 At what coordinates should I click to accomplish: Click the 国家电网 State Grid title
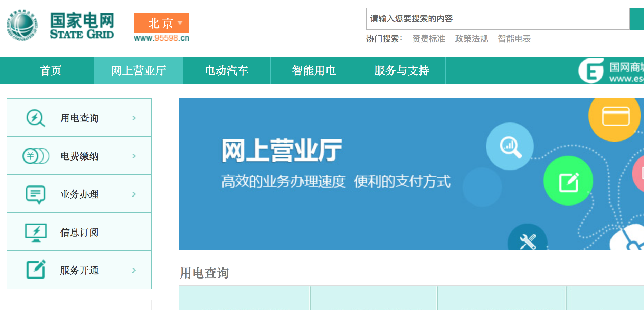click(x=82, y=26)
